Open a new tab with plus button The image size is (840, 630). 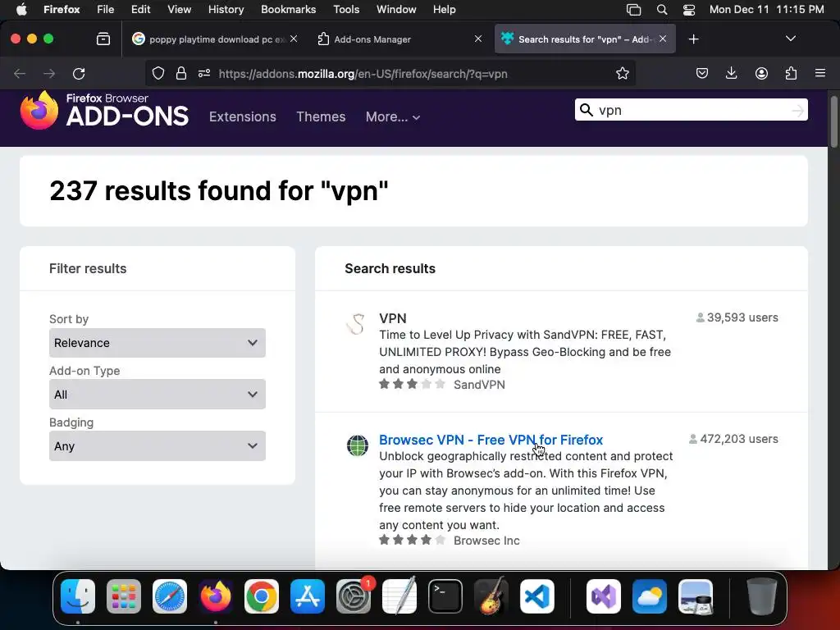693,39
